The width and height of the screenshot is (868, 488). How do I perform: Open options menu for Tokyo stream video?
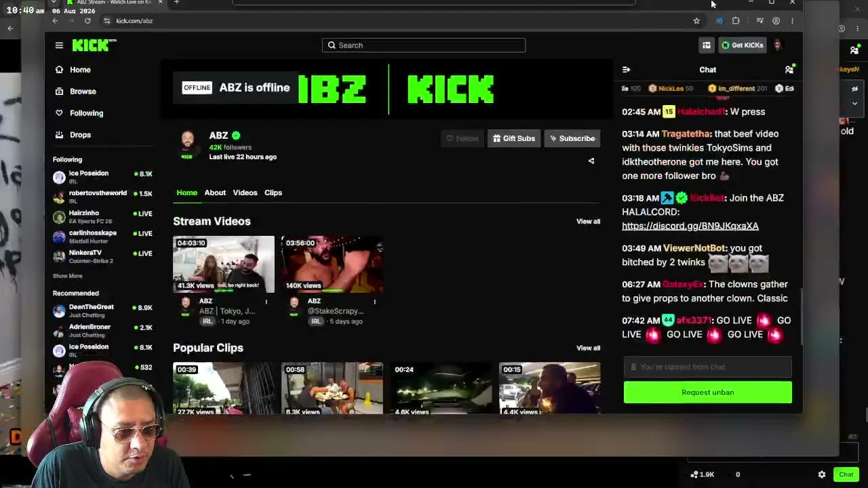266,302
